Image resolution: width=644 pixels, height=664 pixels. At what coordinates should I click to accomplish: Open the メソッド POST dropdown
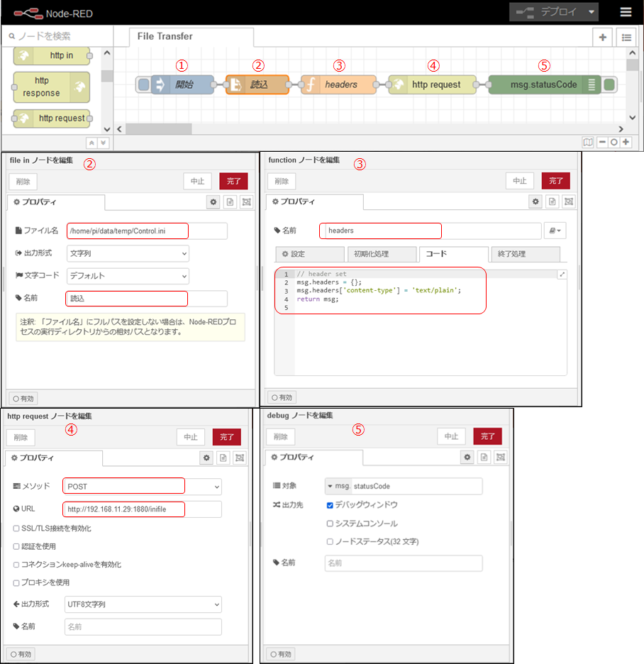coord(142,487)
